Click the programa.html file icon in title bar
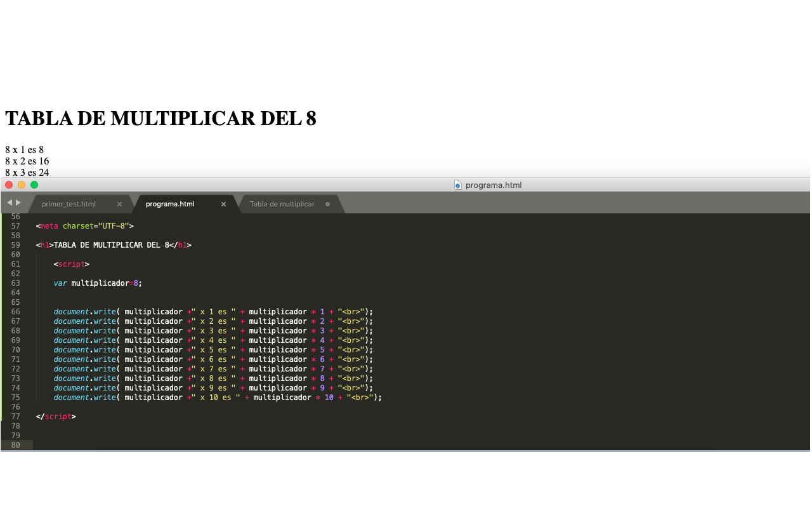This screenshot has height=508, width=812. coord(457,185)
